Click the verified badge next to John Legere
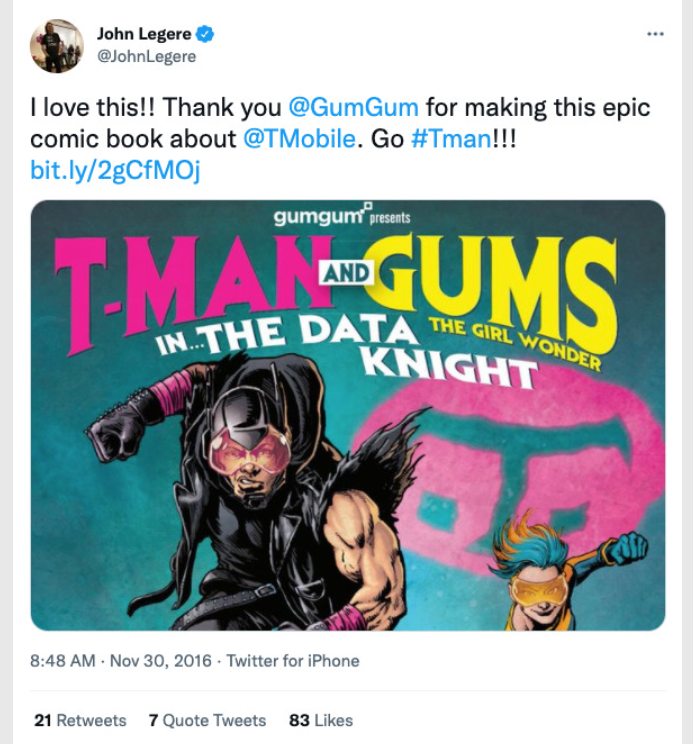693x744 pixels. tap(205, 34)
